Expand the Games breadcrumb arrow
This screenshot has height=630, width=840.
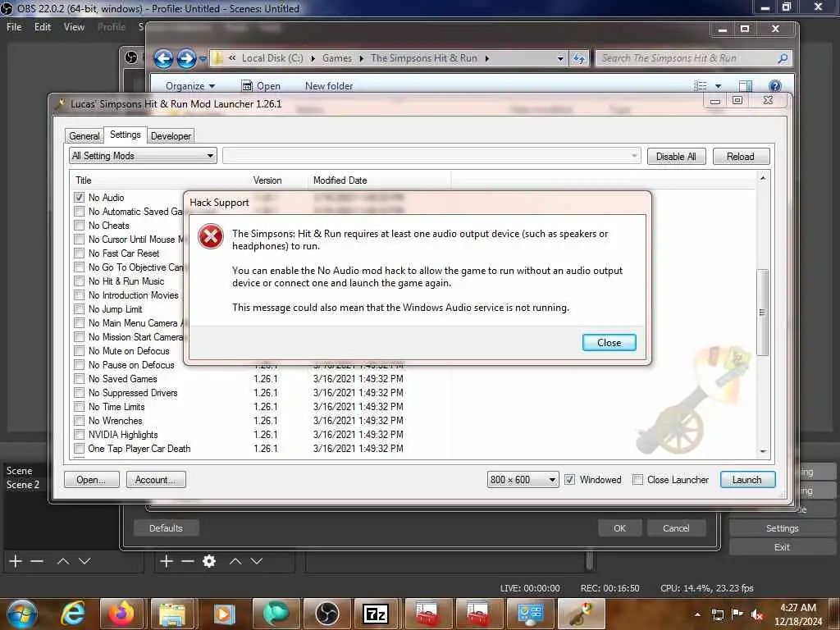pyautogui.click(x=362, y=58)
